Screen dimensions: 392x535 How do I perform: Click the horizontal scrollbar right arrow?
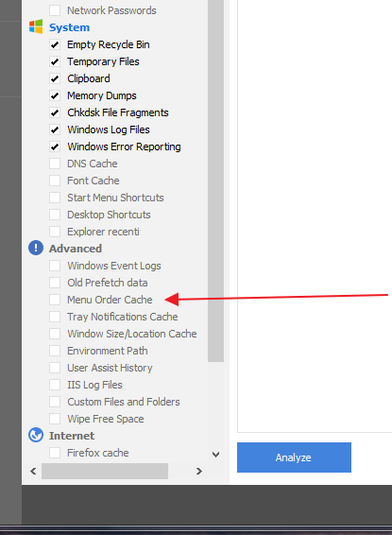tap(199, 471)
